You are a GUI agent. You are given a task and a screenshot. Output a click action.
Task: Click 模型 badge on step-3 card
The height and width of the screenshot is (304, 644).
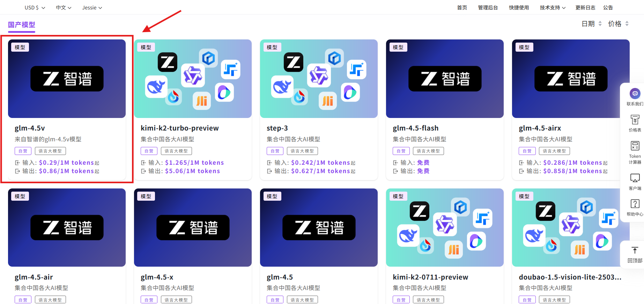tap(272, 47)
